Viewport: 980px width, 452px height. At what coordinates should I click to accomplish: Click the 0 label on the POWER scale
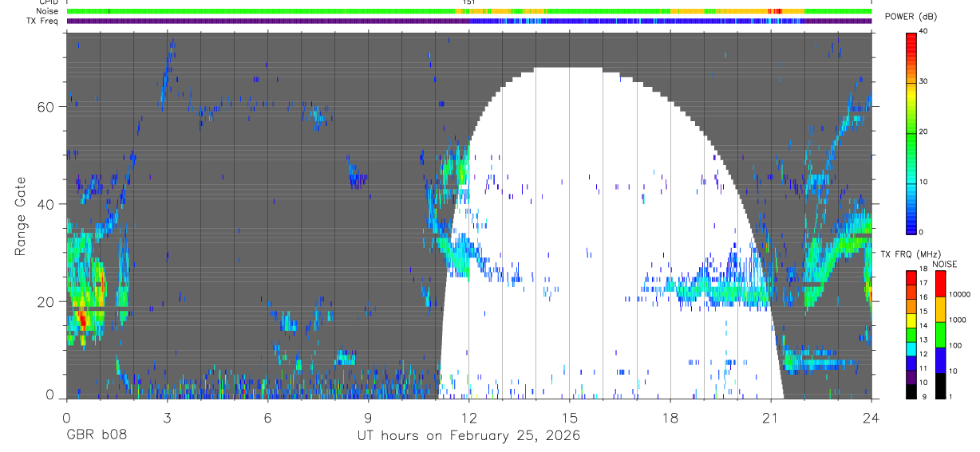(x=922, y=232)
